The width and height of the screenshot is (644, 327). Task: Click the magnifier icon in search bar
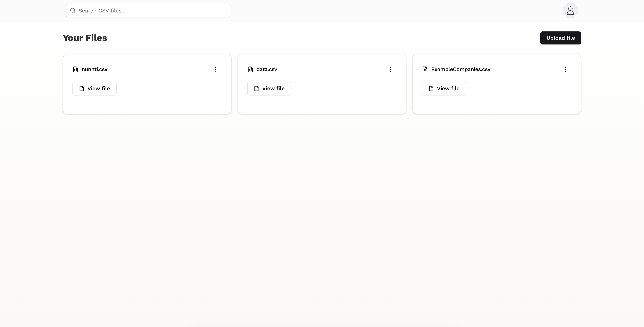click(73, 11)
